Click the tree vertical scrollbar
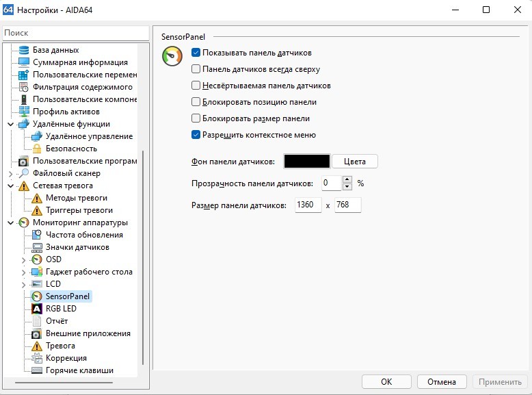 click(143, 257)
